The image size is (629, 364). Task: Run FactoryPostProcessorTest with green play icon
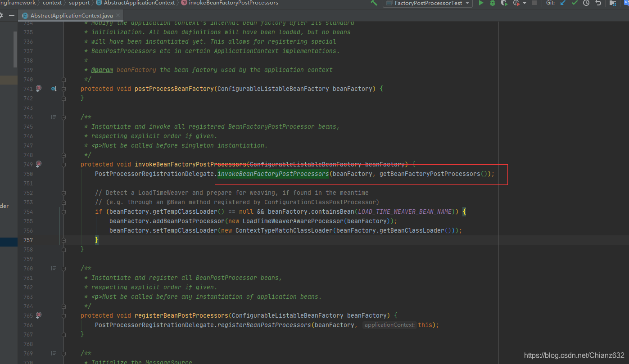click(x=481, y=3)
